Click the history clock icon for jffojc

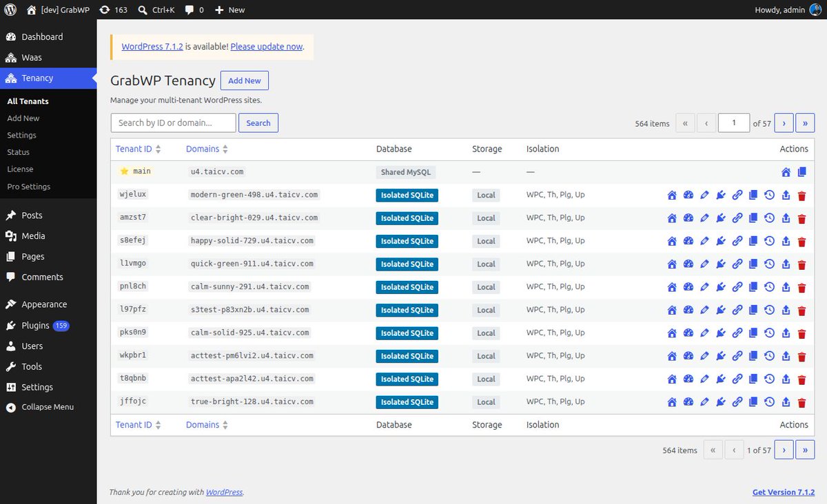point(769,403)
